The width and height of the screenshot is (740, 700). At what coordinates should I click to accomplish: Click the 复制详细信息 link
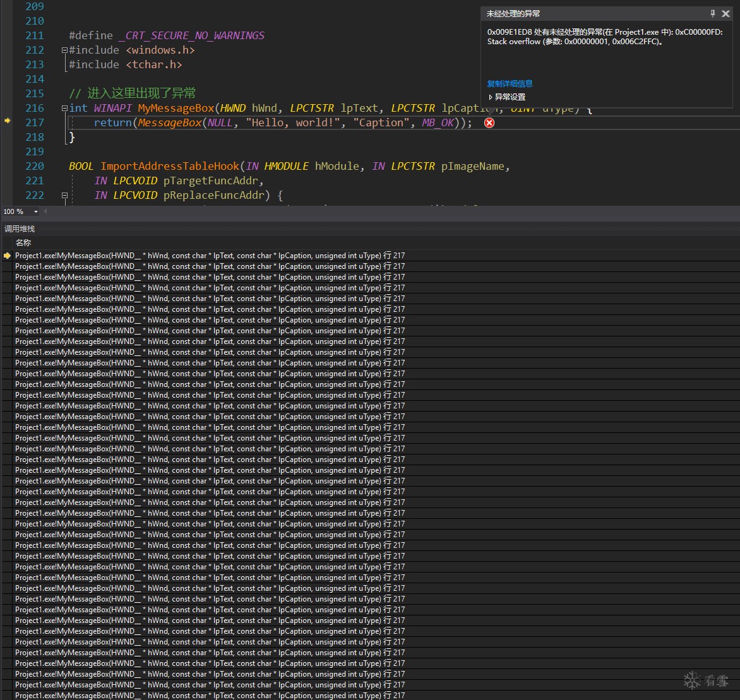(510, 83)
